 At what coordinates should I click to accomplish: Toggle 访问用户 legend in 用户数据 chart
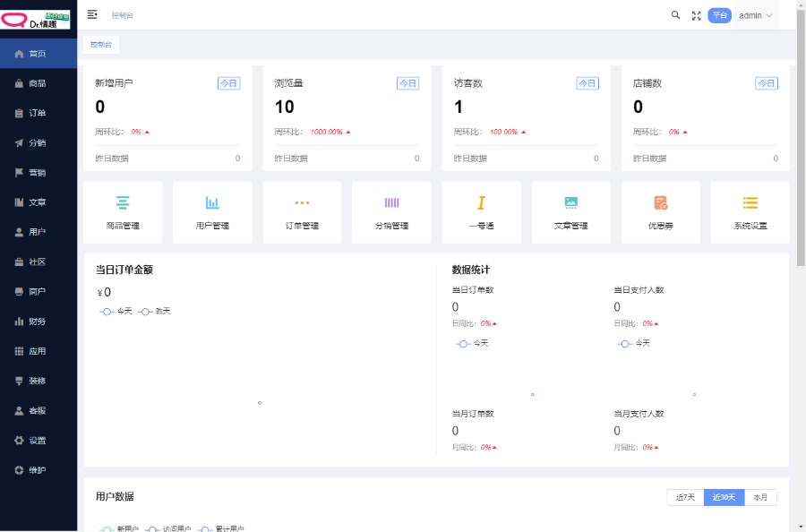[x=167, y=528]
